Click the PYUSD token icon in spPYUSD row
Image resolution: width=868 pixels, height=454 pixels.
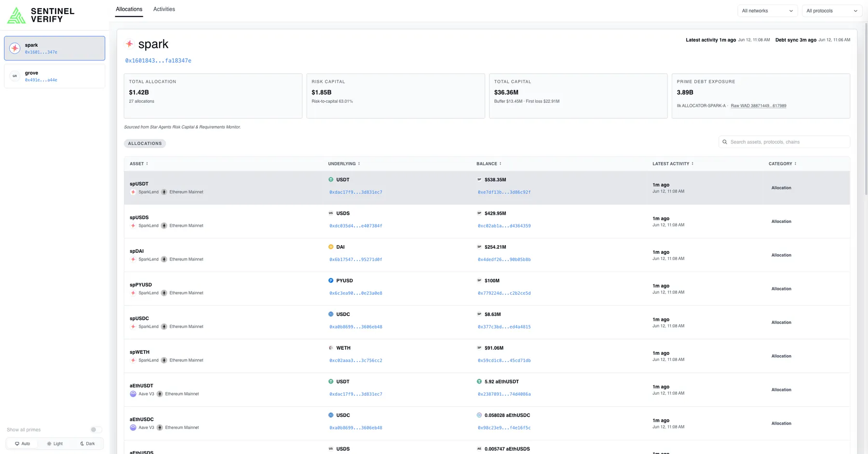[331, 280]
